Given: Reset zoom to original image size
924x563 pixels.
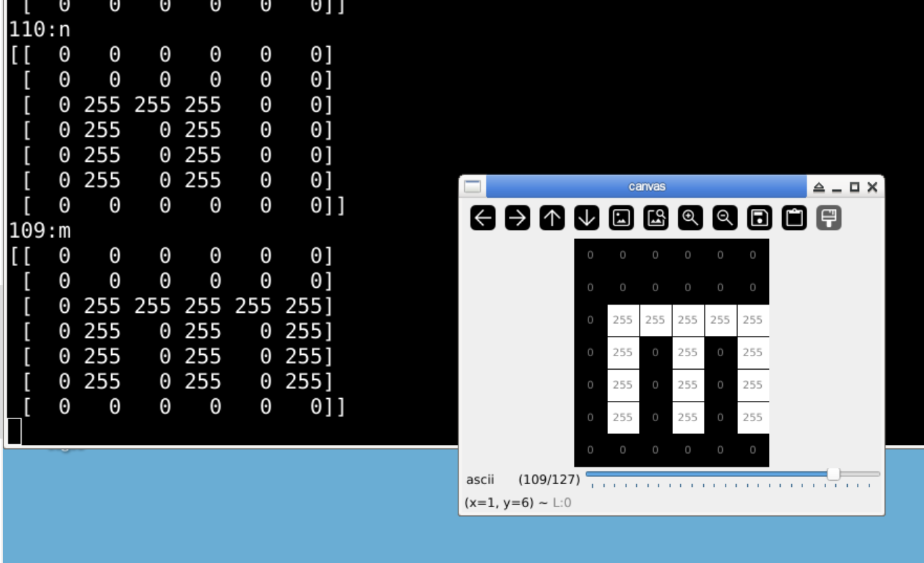Looking at the screenshot, I should tap(621, 218).
